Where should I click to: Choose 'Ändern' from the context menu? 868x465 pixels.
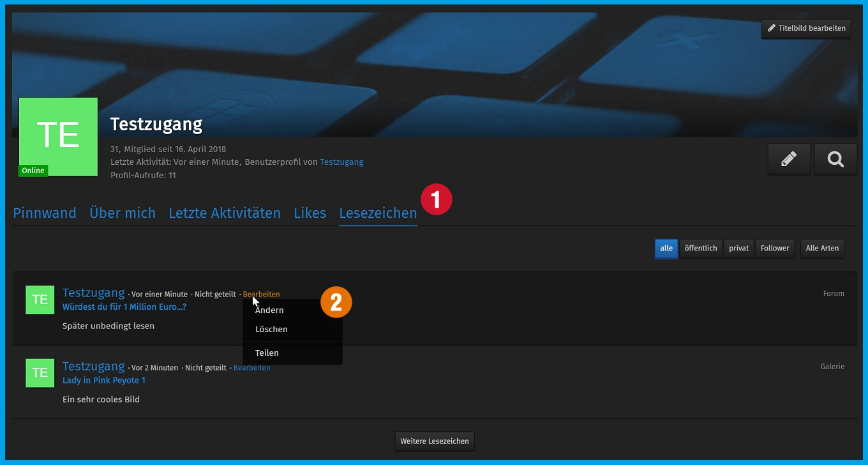(x=269, y=310)
